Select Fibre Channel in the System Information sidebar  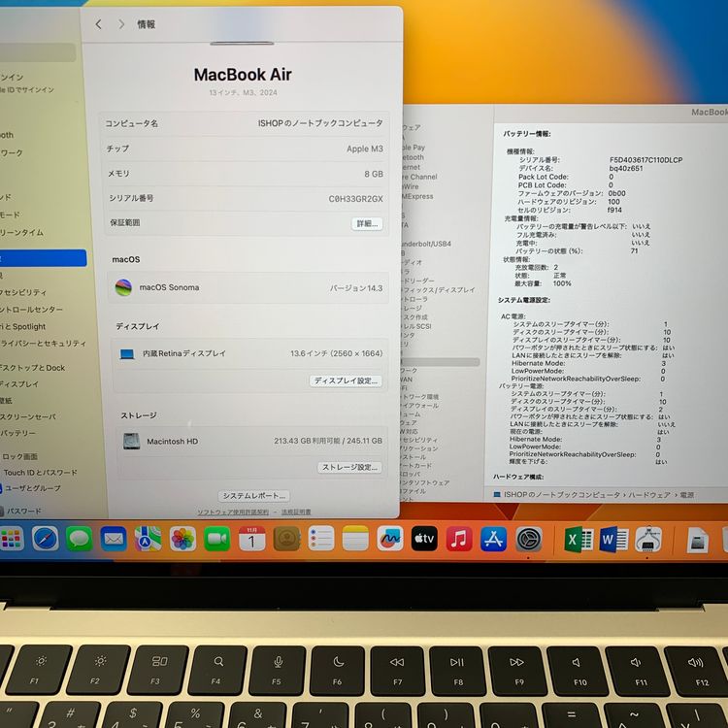(420, 177)
